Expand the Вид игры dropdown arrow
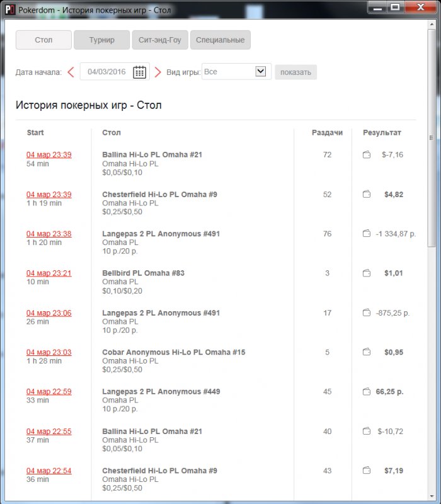This screenshot has width=441, height=504. click(x=260, y=71)
